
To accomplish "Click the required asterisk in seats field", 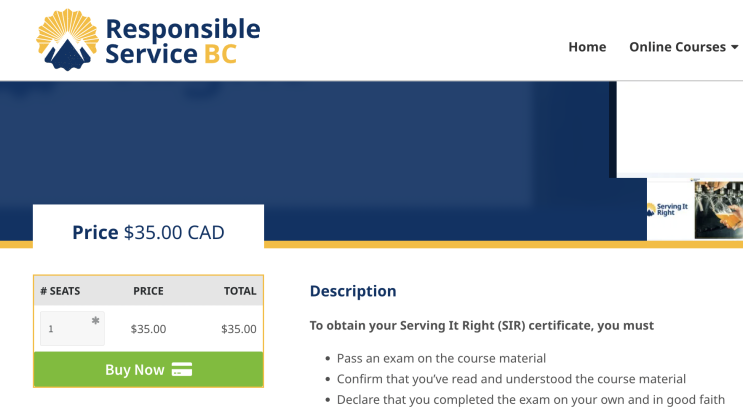I will pyautogui.click(x=95, y=321).
